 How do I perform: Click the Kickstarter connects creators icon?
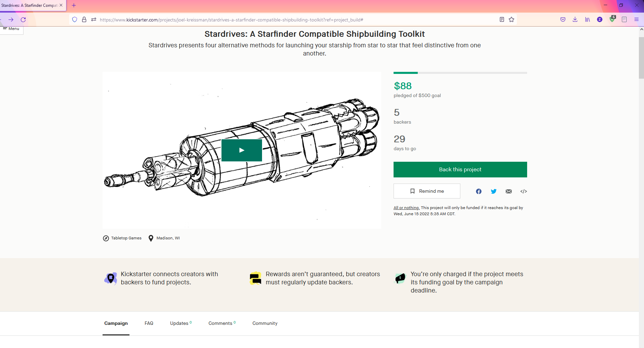110,279
